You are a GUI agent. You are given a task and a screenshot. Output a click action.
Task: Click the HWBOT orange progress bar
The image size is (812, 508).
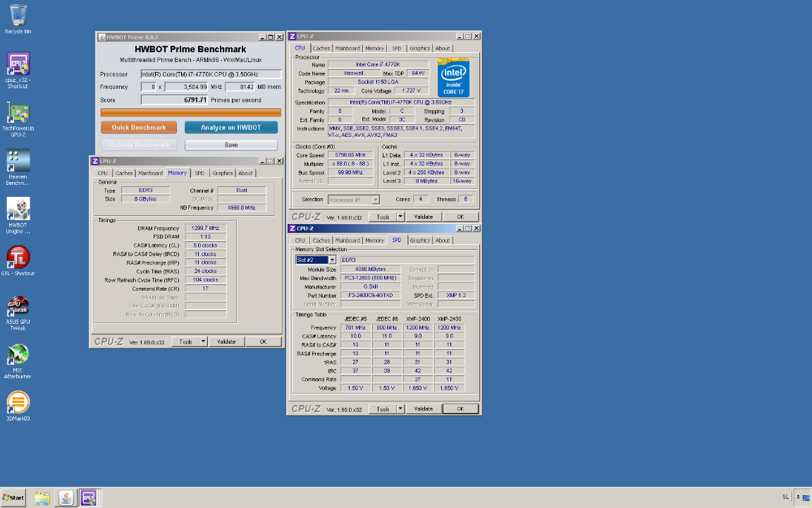click(x=191, y=112)
